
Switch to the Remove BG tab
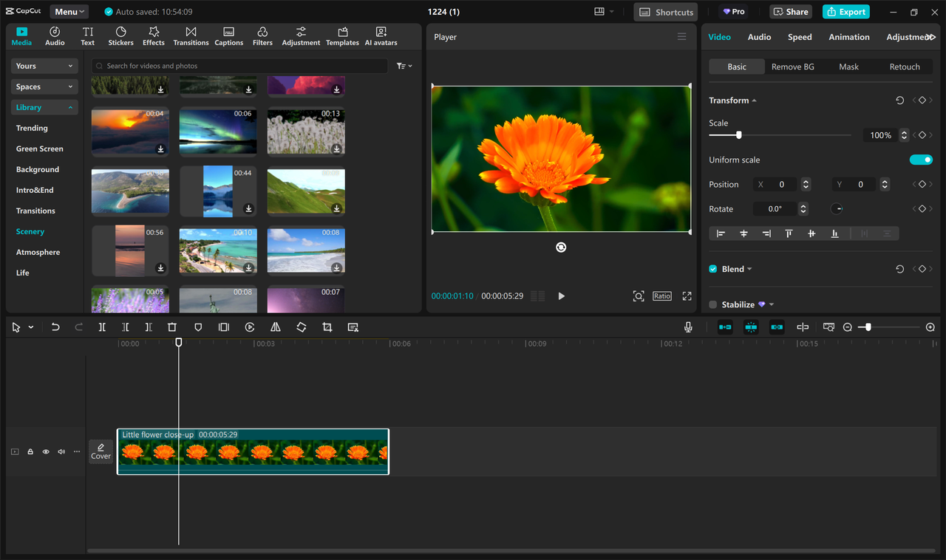[793, 66]
